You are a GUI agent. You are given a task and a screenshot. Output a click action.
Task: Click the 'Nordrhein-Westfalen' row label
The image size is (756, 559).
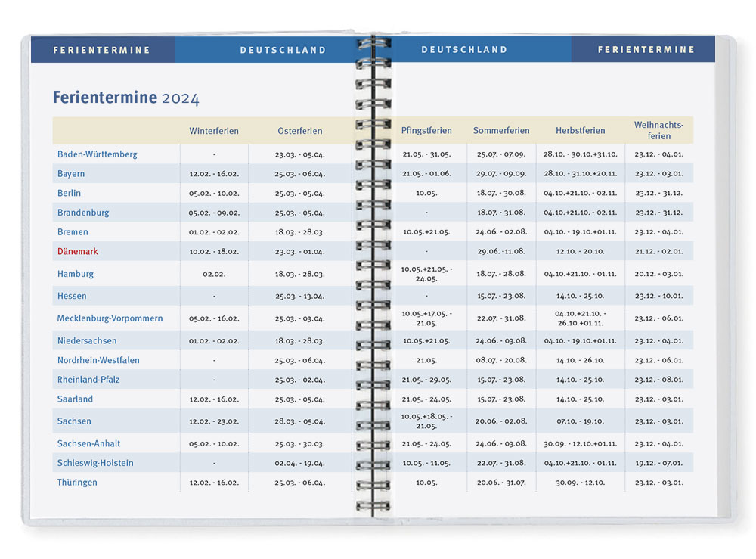pyautogui.click(x=98, y=360)
